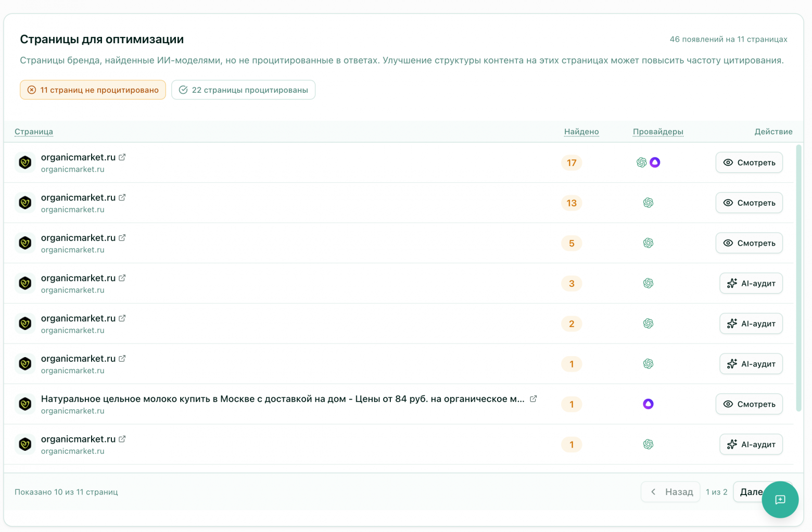Click organicmarket favicon in the first table row
This screenshot has height=532, width=812.
[25, 162]
